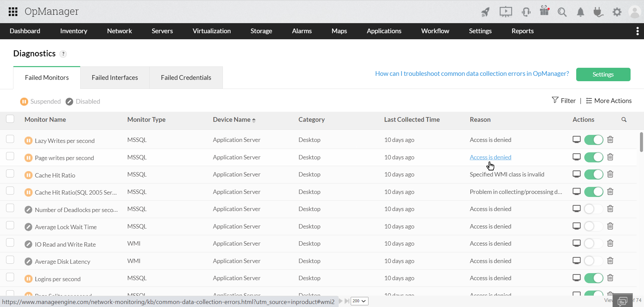This screenshot has width=644, height=307.
Task: Click the Monitor Name column header
Action: (x=45, y=119)
